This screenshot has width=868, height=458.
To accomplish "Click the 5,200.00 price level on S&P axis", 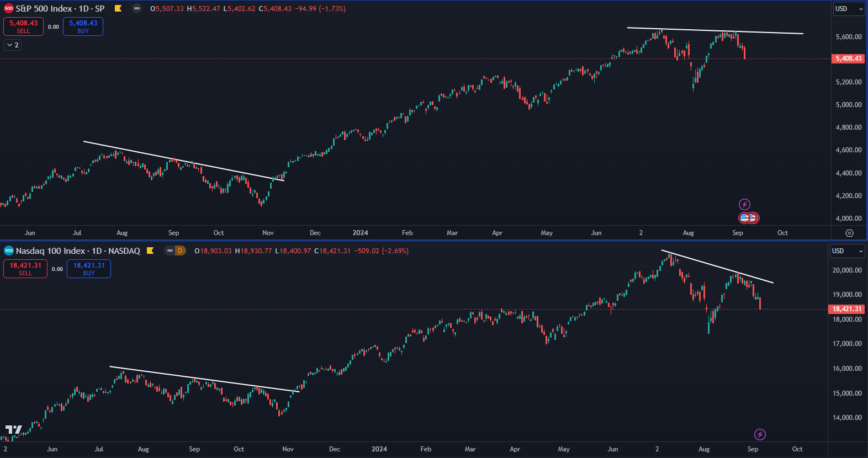I will (849, 82).
